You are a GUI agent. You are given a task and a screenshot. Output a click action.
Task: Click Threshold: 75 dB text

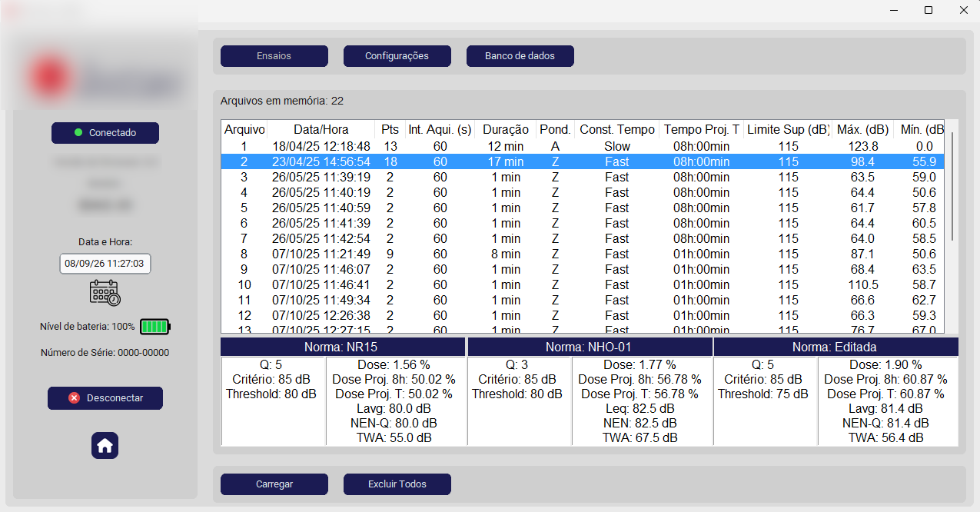coord(762,394)
